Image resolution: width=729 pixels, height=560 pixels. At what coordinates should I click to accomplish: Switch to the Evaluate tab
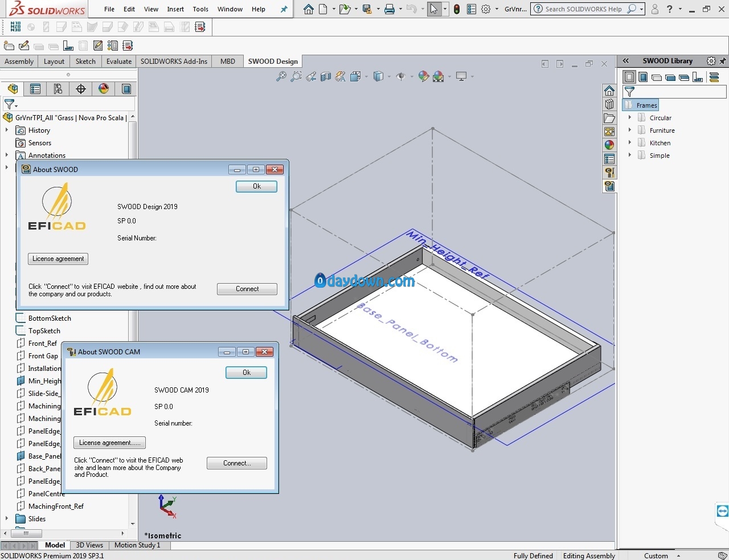point(119,62)
